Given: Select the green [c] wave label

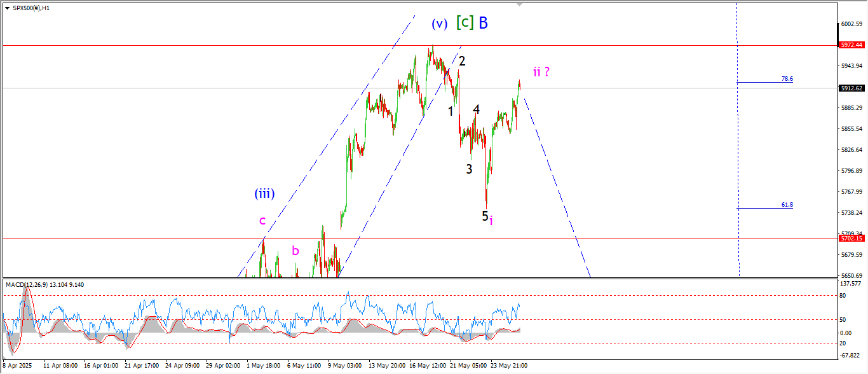Looking at the screenshot, I should (x=465, y=23).
